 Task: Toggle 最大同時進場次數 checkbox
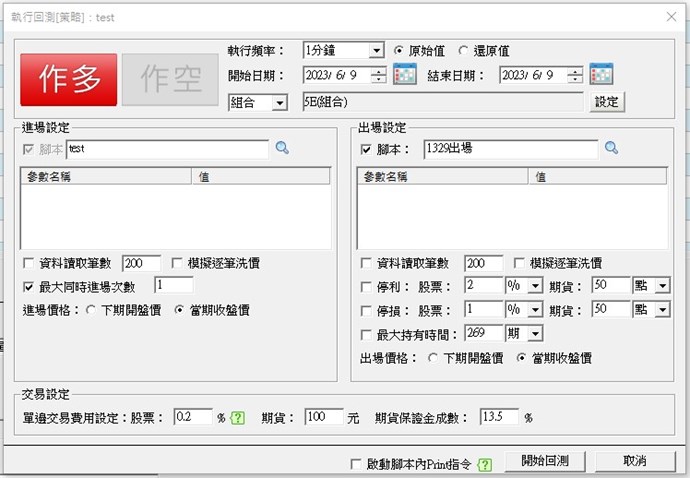[29, 286]
